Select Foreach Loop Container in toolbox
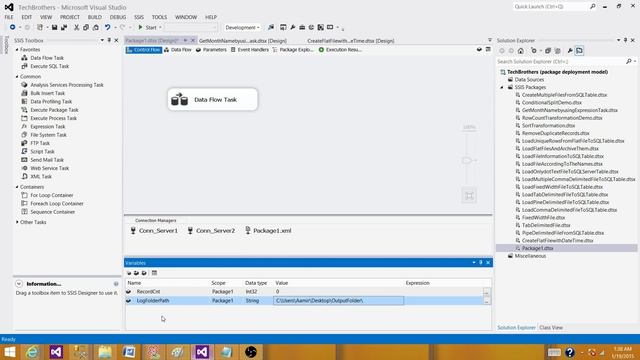Screen dimensions: 640x360 point(56,204)
